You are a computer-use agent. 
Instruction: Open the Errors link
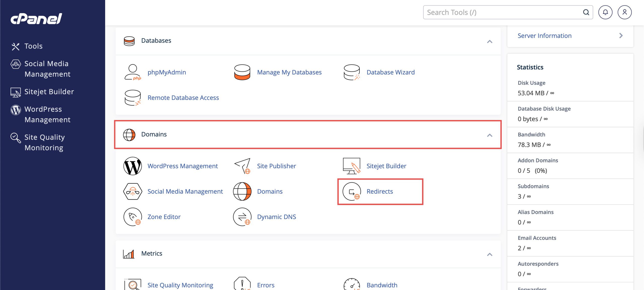pyautogui.click(x=266, y=285)
